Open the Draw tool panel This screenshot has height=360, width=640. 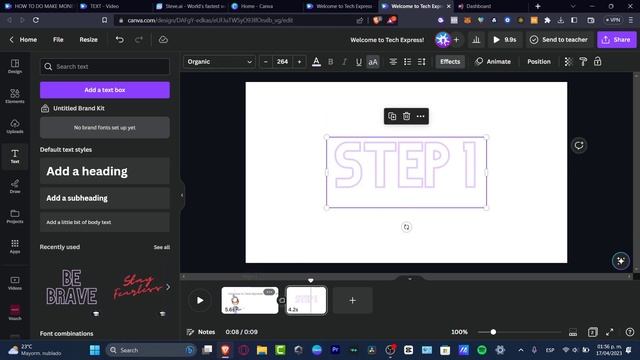tap(15, 186)
